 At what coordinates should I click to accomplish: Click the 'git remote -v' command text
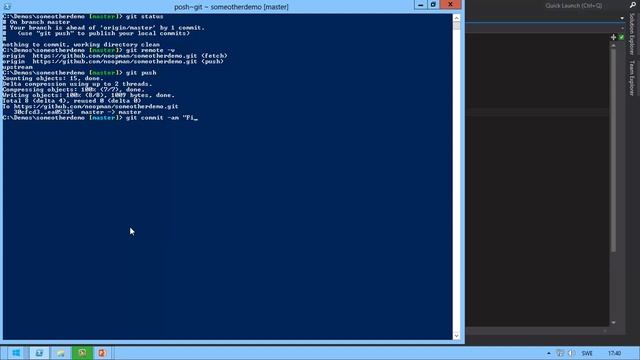(150, 50)
